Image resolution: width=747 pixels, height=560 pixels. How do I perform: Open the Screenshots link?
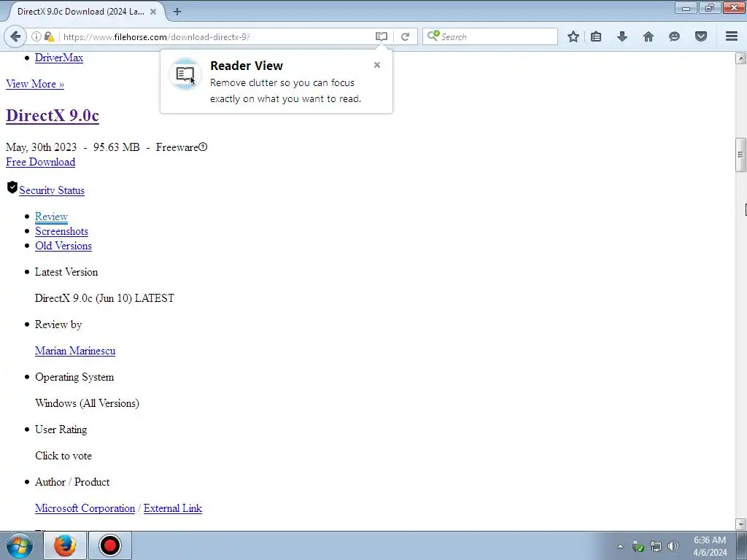(x=61, y=231)
